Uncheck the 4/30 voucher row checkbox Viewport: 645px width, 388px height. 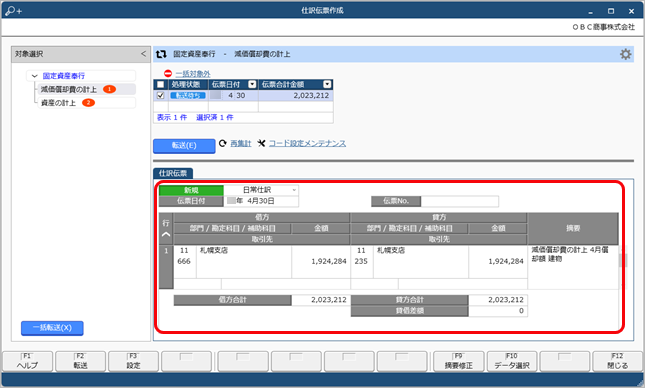point(160,95)
